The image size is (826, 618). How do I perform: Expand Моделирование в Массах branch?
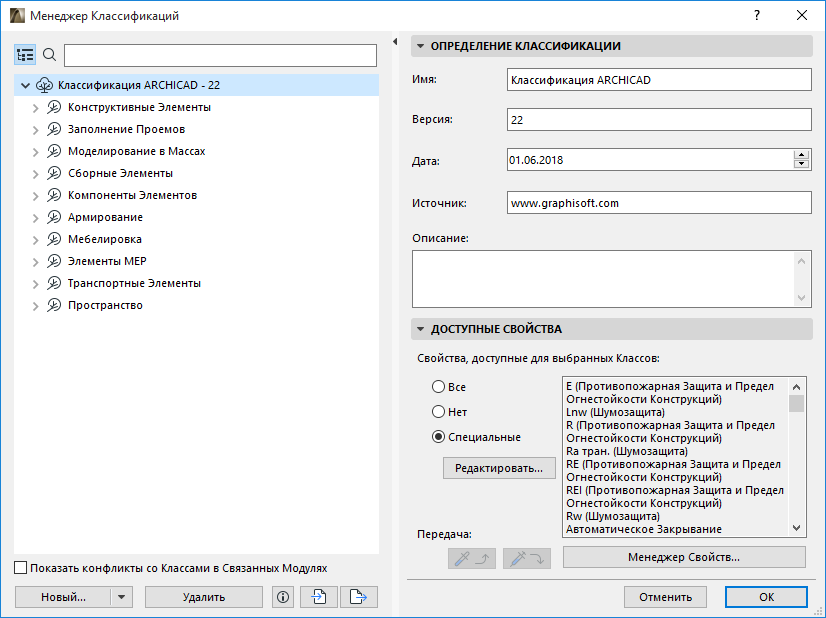pyautogui.click(x=35, y=152)
